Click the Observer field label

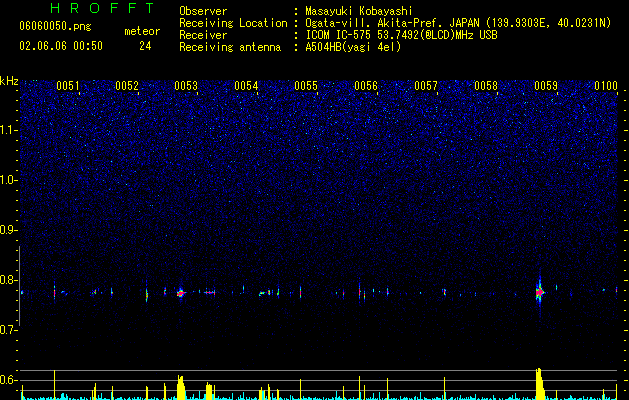click(x=203, y=11)
